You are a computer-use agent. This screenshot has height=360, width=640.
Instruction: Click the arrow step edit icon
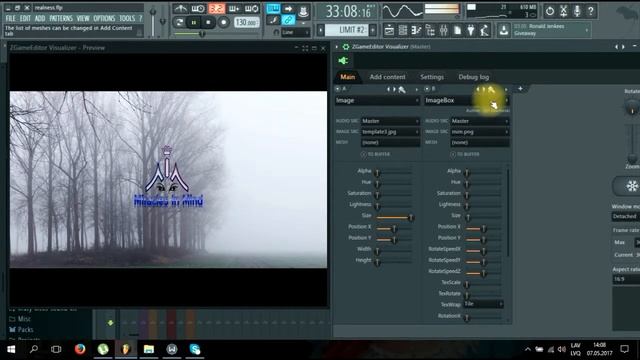[288, 9]
